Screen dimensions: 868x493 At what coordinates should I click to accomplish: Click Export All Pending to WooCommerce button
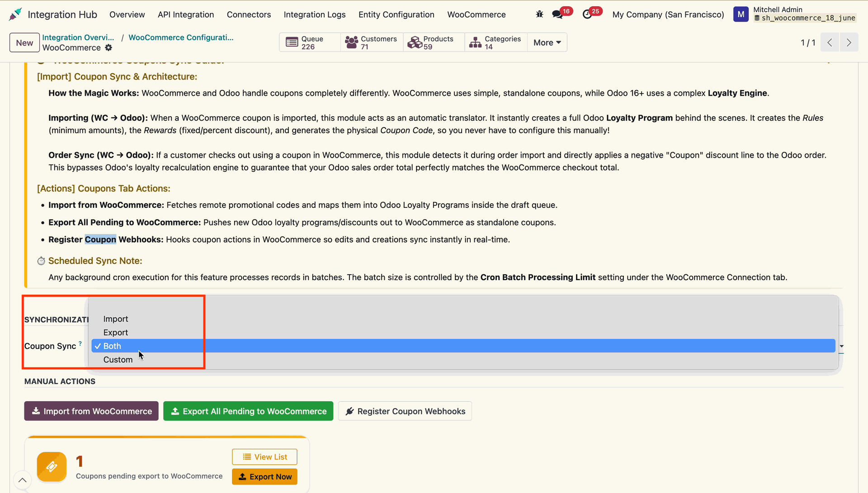click(248, 411)
